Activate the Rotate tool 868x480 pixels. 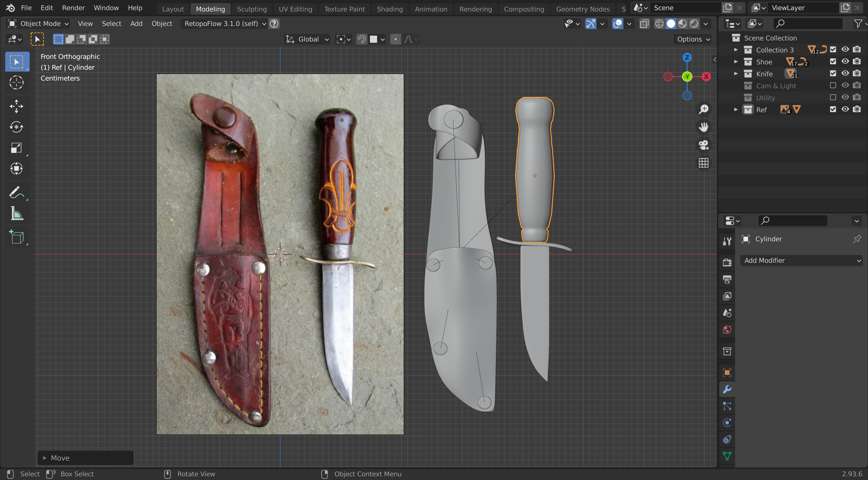[16, 127]
